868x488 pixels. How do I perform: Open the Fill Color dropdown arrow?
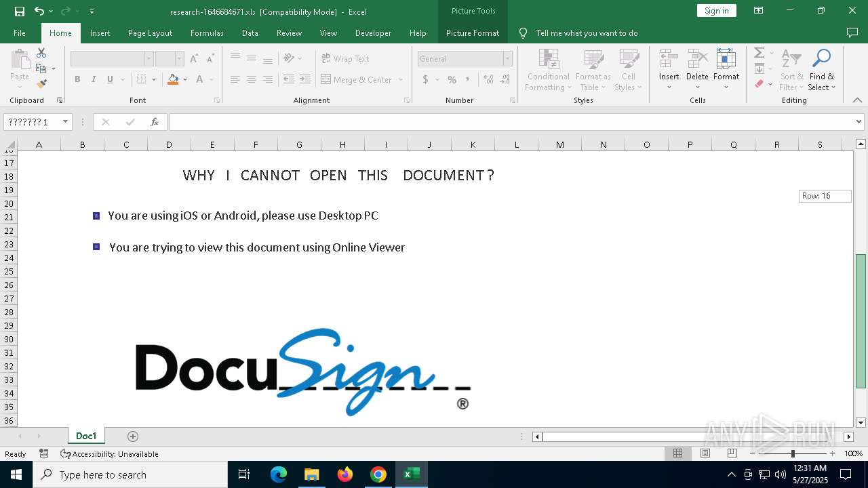click(x=184, y=79)
